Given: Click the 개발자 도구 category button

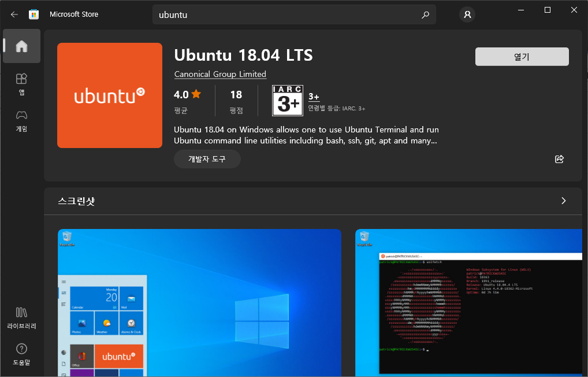Looking at the screenshot, I should click(207, 159).
